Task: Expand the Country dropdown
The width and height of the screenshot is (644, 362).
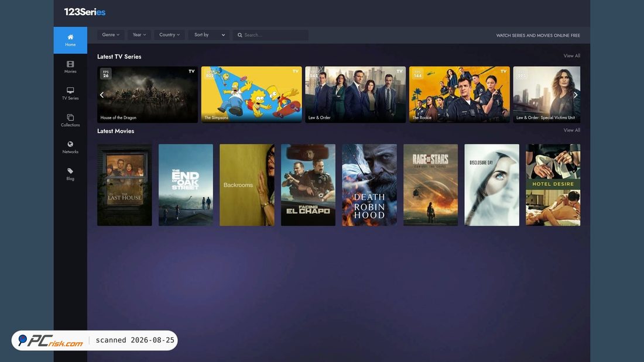Action: (x=169, y=35)
